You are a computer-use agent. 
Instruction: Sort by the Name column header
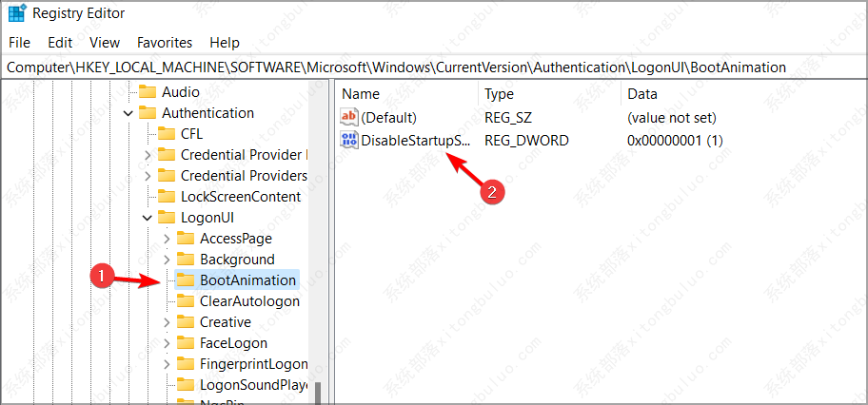[x=361, y=94]
